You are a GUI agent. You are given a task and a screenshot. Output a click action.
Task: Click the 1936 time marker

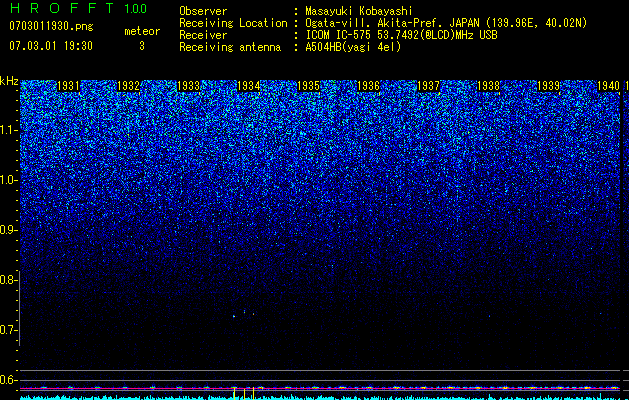point(368,86)
